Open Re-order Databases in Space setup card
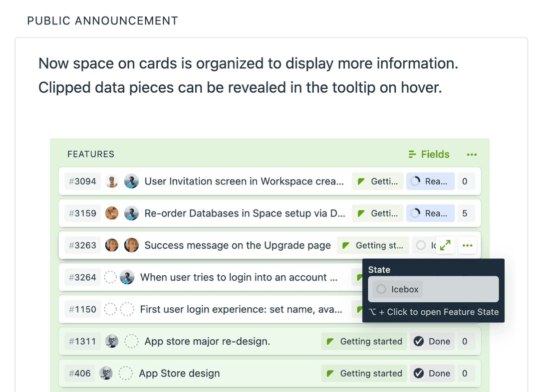This screenshot has width=549, height=392. [x=245, y=213]
